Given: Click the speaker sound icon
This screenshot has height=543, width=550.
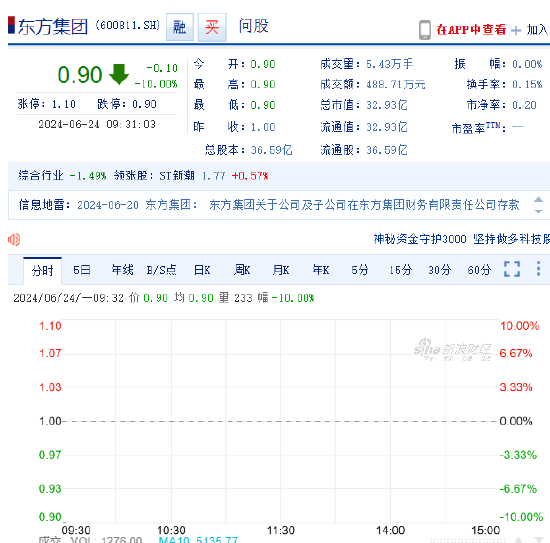Looking at the screenshot, I should 14,240.
